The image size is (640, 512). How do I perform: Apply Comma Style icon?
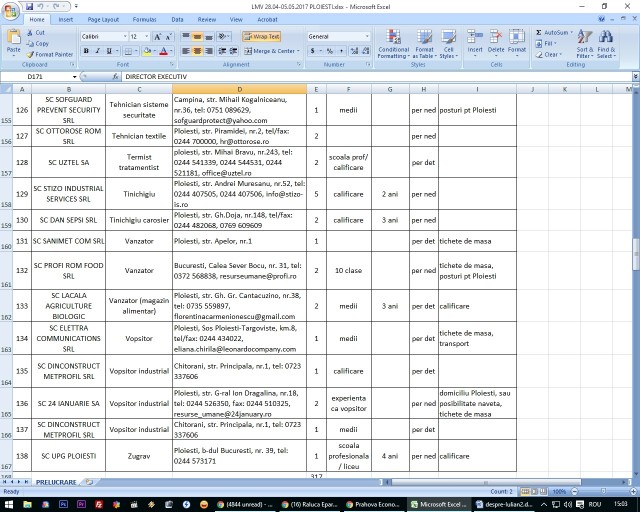[x=341, y=51]
